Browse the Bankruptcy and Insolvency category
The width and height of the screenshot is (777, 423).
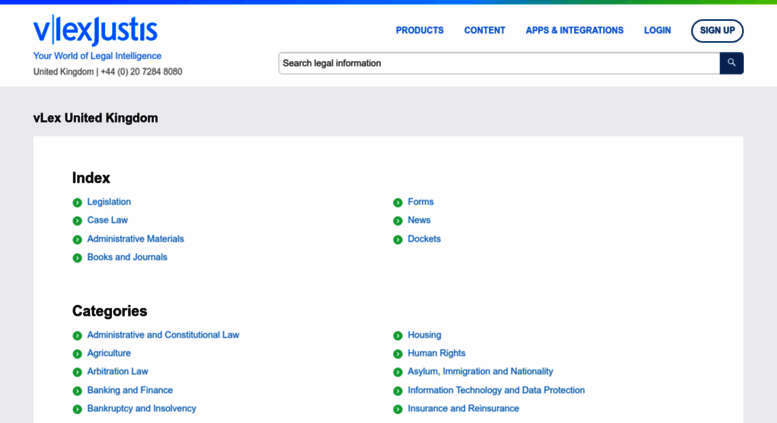click(x=142, y=409)
